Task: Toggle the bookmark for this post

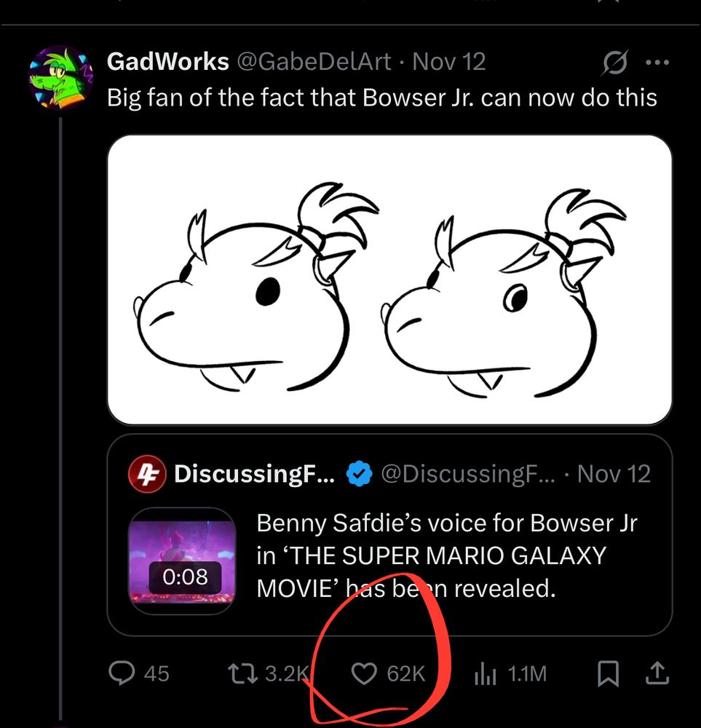Action: tap(608, 674)
